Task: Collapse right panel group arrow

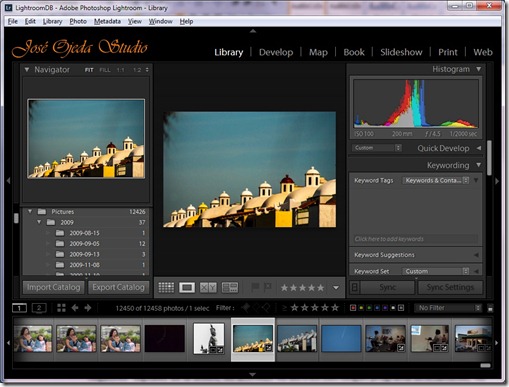Action: point(497,181)
